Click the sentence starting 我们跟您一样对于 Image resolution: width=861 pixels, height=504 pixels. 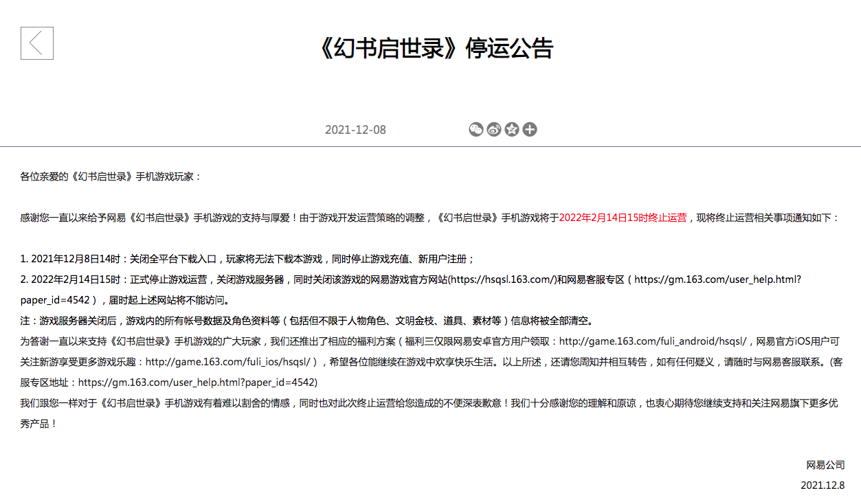pos(429,413)
